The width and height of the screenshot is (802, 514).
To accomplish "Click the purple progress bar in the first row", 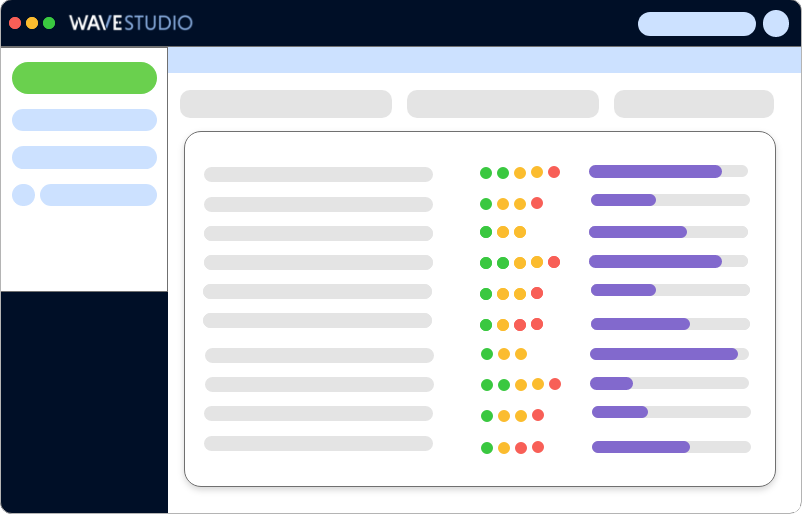I will click(x=655, y=171).
